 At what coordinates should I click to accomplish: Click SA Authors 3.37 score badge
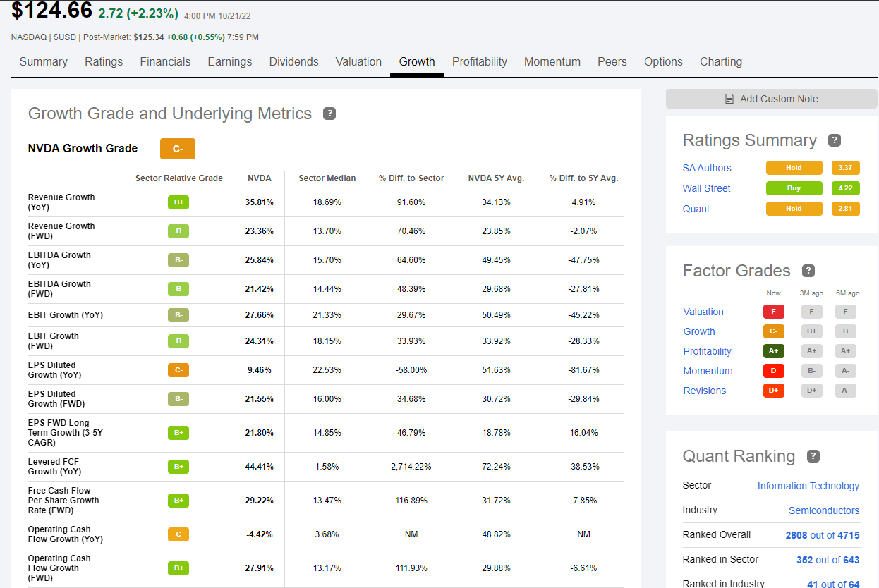coord(846,168)
